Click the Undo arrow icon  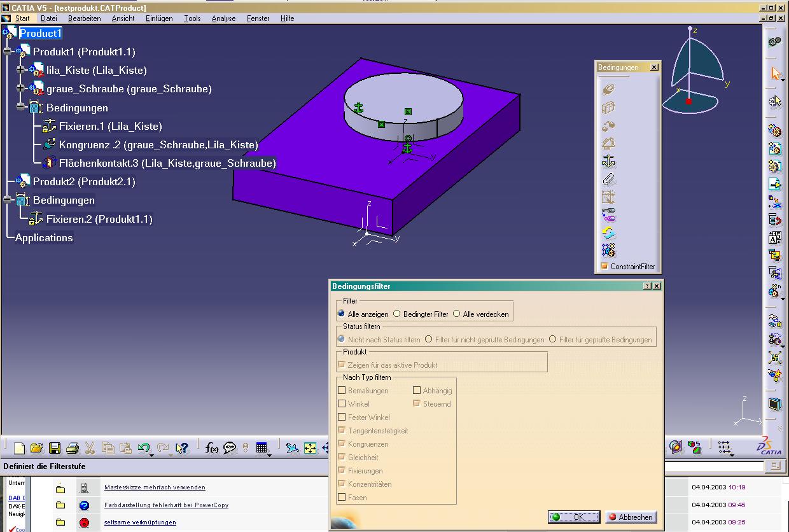tap(144, 447)
